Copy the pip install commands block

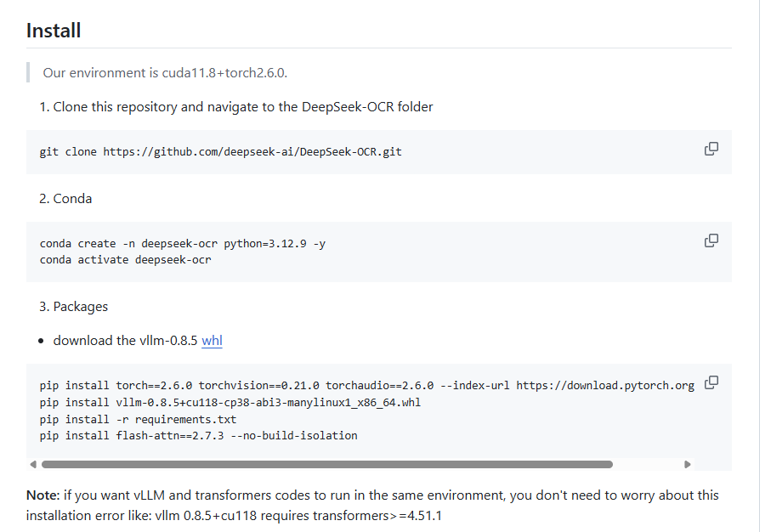point(711,383)
